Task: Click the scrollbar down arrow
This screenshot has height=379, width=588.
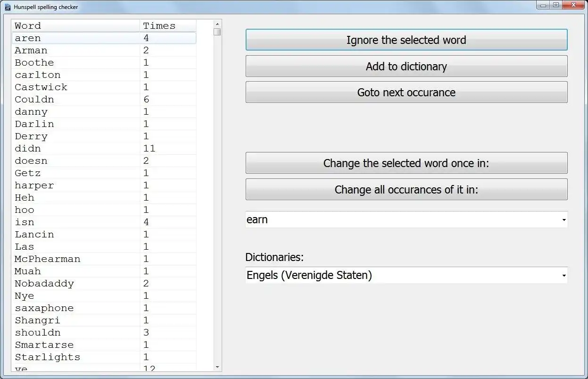Action: click(x=217, y=367)
